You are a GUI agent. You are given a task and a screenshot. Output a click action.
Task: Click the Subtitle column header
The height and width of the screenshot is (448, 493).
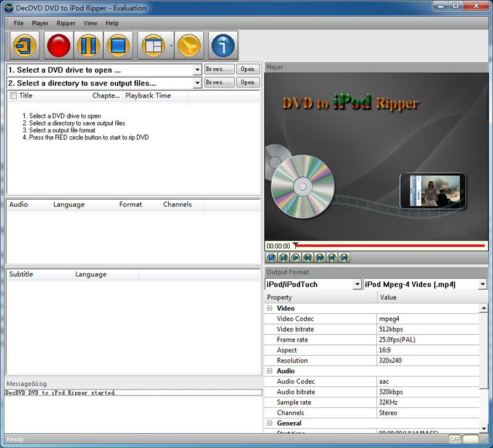[x=39, y=274]
